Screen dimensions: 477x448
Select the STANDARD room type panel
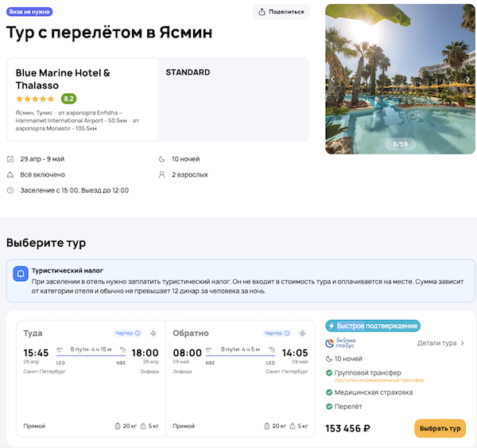[x=235, y=99]
